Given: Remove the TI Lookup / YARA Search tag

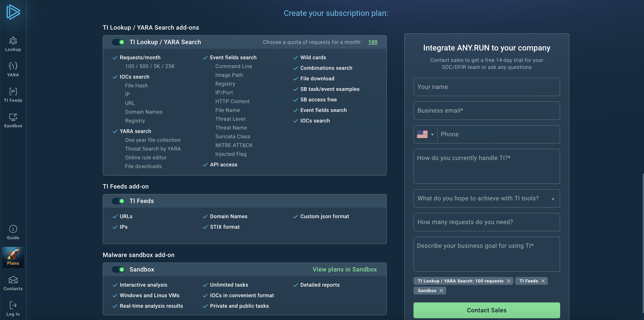Looking at the screenshot, I should 509,281.
